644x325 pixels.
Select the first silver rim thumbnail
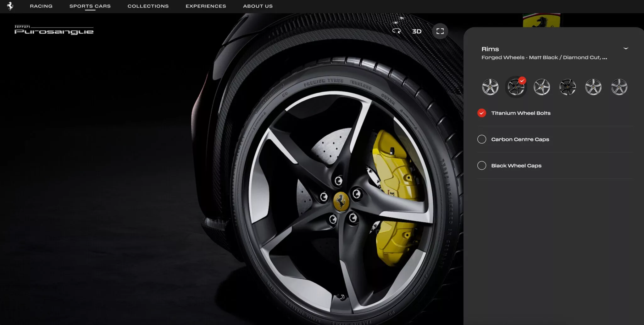490,87
